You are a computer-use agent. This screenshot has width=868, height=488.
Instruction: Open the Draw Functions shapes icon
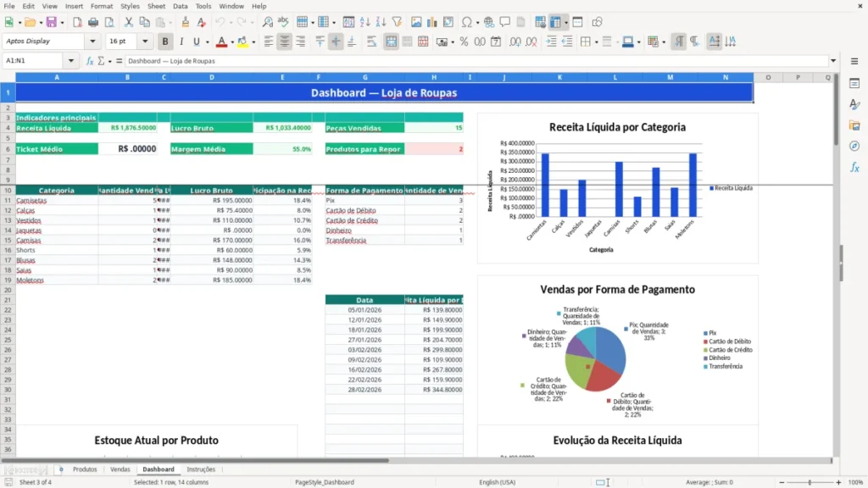(x=597, y=22)
